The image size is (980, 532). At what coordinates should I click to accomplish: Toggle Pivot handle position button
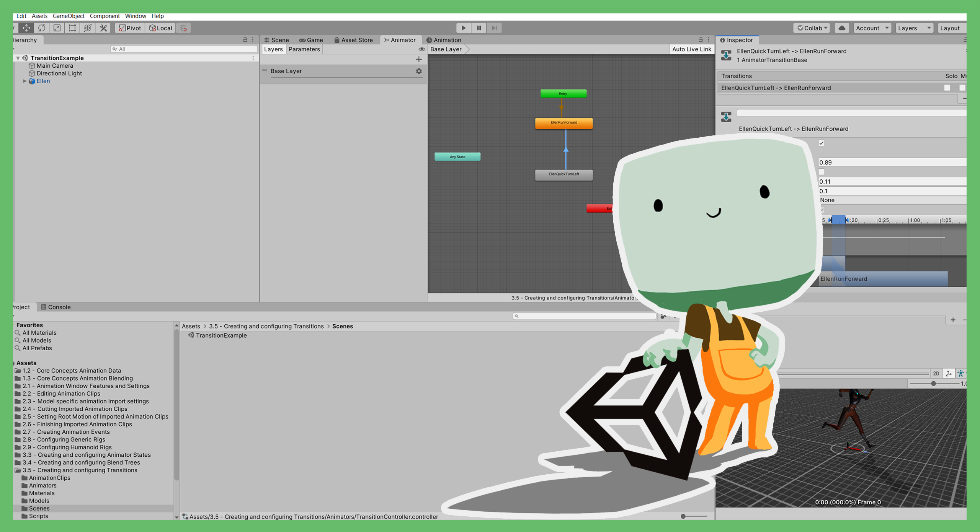[130, 28]
